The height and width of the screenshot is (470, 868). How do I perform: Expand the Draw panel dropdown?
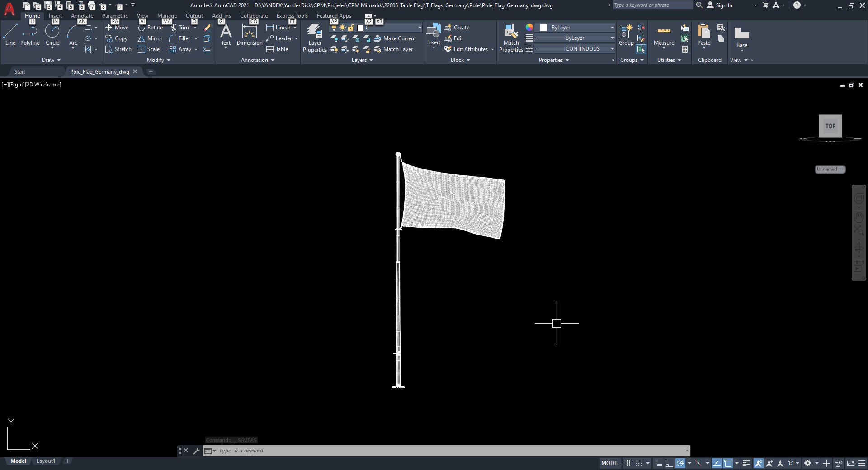(51, 60)
